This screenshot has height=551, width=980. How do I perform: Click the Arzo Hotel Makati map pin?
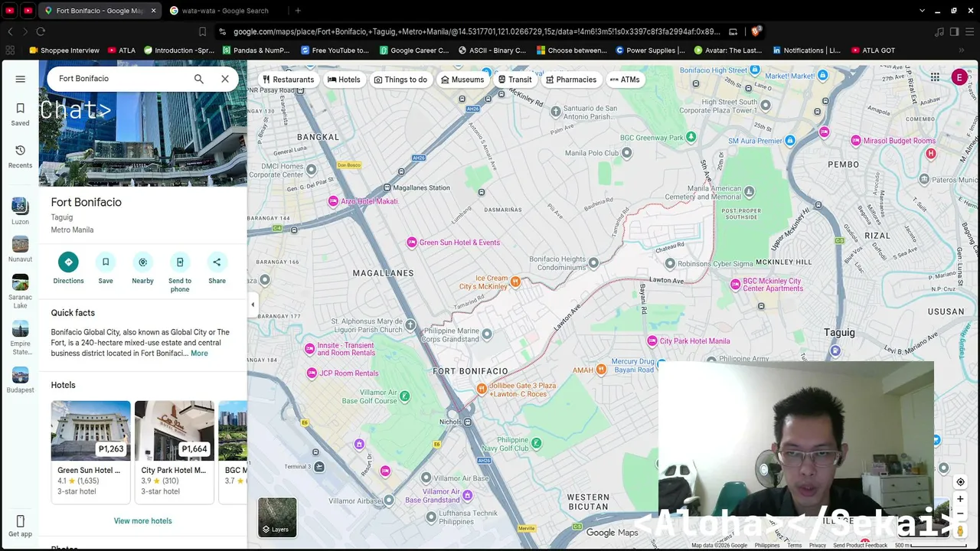pyautogui.click(x=333, y=201)
